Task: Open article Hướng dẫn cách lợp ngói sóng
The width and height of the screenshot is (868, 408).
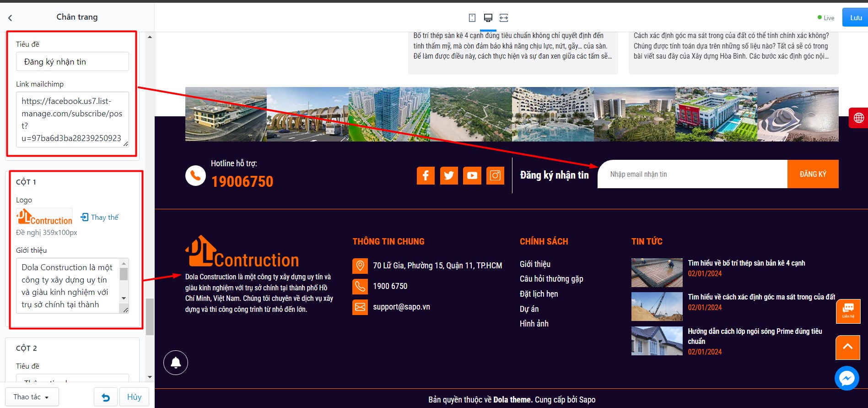Action: 755,336
